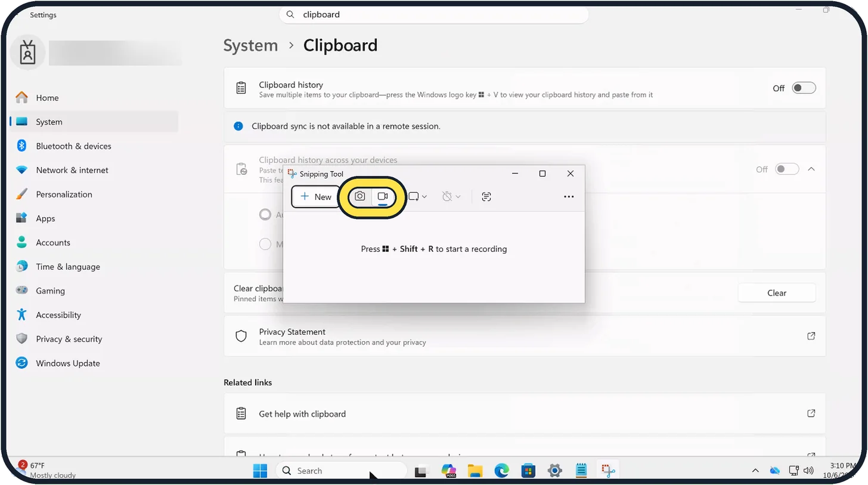This screenshot has height=485, width=868.
Task: Click the Text actions icon in Snipping Tool
Action: (x=486, y=196)
